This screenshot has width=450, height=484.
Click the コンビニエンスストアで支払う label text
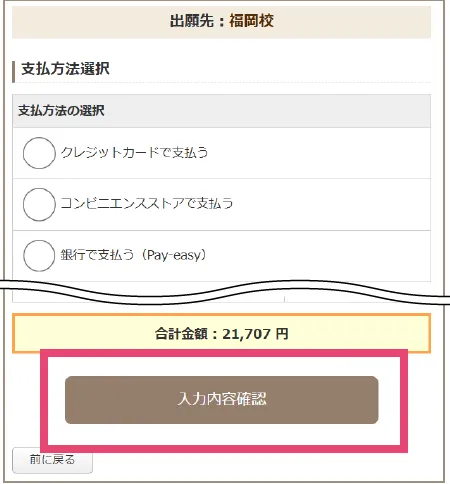[147, 203]
